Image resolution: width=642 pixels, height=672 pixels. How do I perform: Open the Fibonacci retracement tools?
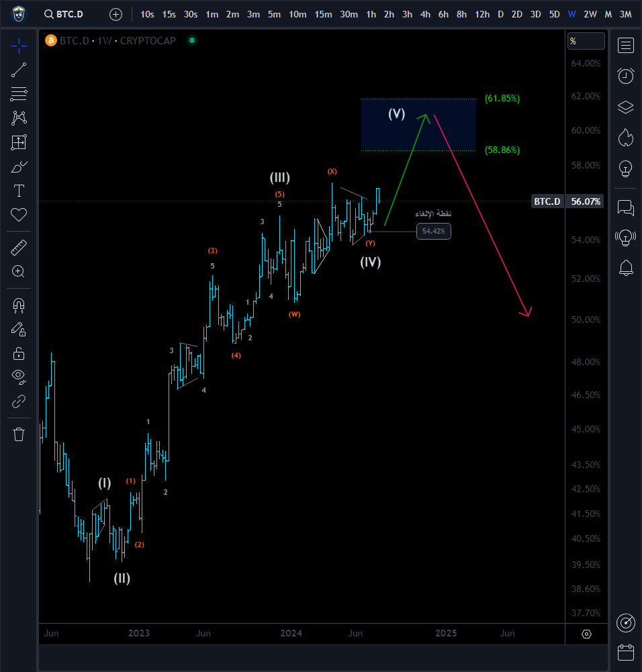click(x=19, y=94)
